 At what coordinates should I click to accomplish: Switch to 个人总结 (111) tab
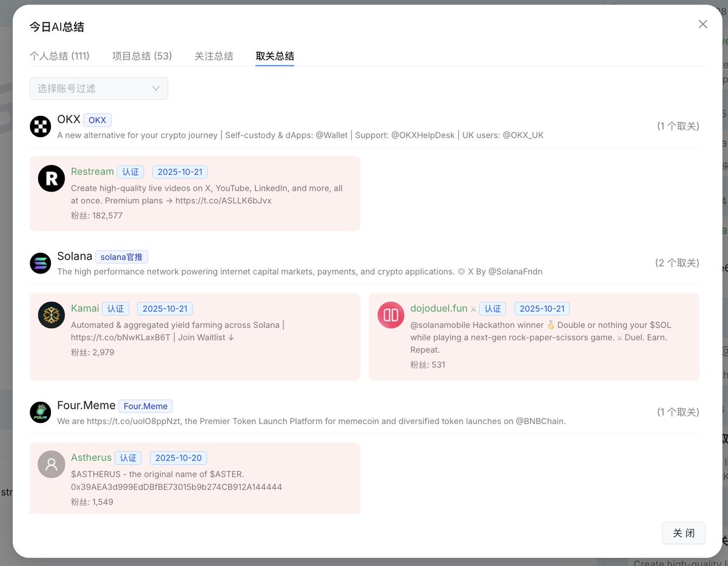pos(59,56)
